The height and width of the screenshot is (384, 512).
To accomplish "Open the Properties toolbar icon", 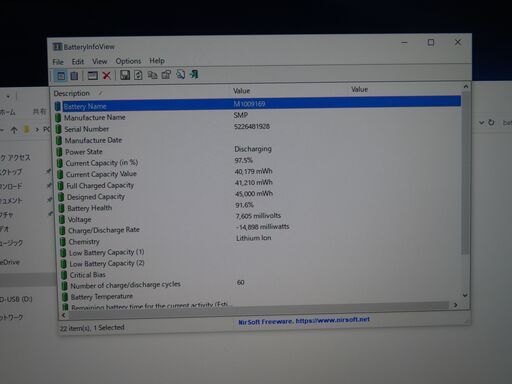I will click(166, 74).
